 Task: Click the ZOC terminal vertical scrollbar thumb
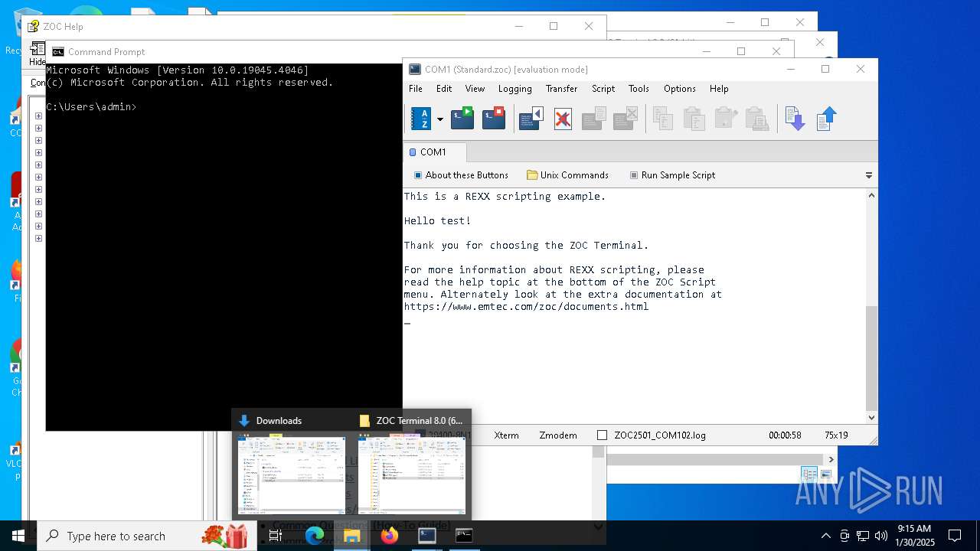(x=871, y=358)
